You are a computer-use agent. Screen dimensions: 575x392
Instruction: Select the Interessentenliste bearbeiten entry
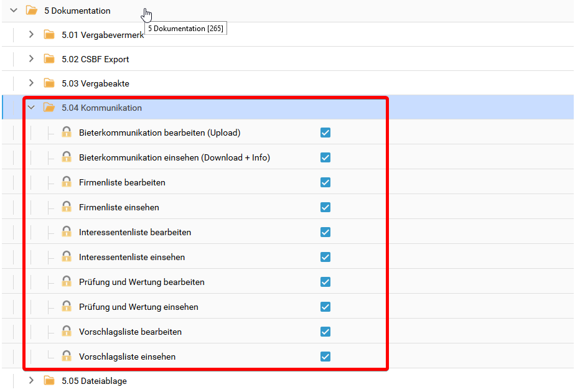tap(135, 232)
